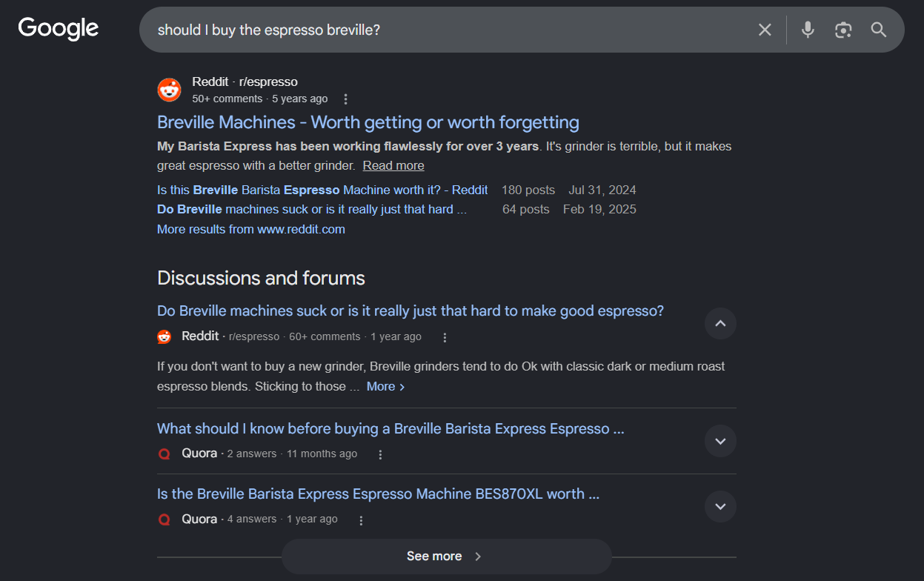Click the Reddit favicon of top result
The image size is (924, 581).
coord(170,90)
